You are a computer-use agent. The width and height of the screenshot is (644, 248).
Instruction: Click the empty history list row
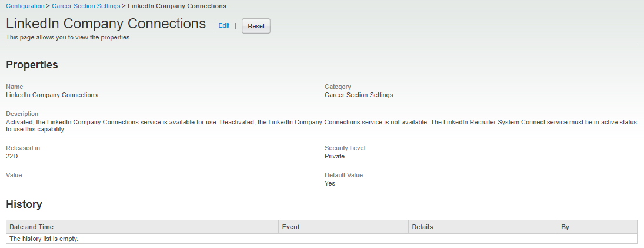[x=44, y=239]
